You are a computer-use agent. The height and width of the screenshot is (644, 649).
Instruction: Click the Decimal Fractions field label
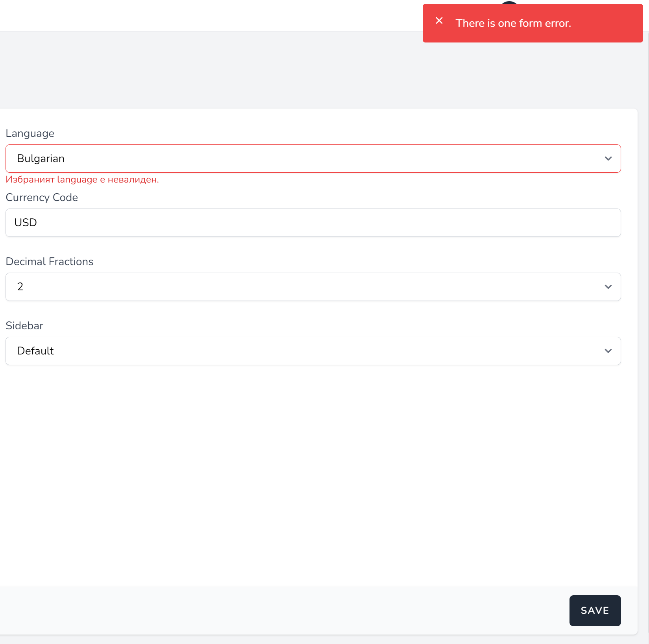click(x=50, y=262)
